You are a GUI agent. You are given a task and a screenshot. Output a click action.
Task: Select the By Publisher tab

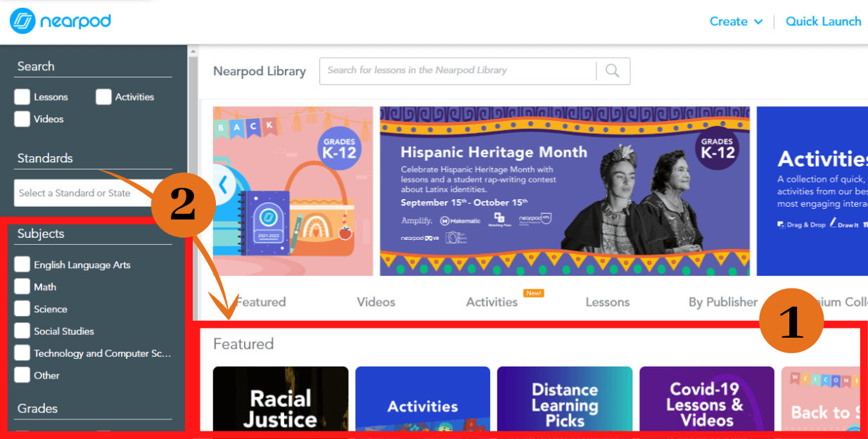pyautogui.click(x=722, y=302)
